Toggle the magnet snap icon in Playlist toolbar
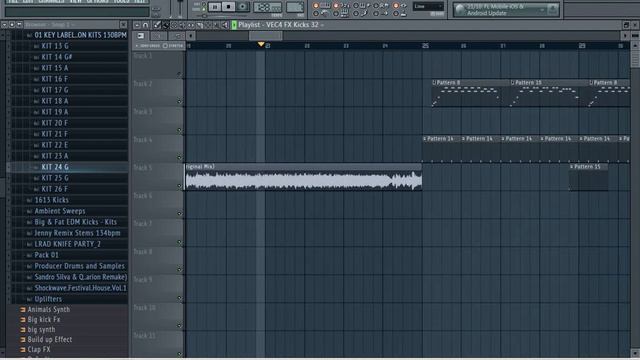This screenshot has width=640, height=360. 145,25
